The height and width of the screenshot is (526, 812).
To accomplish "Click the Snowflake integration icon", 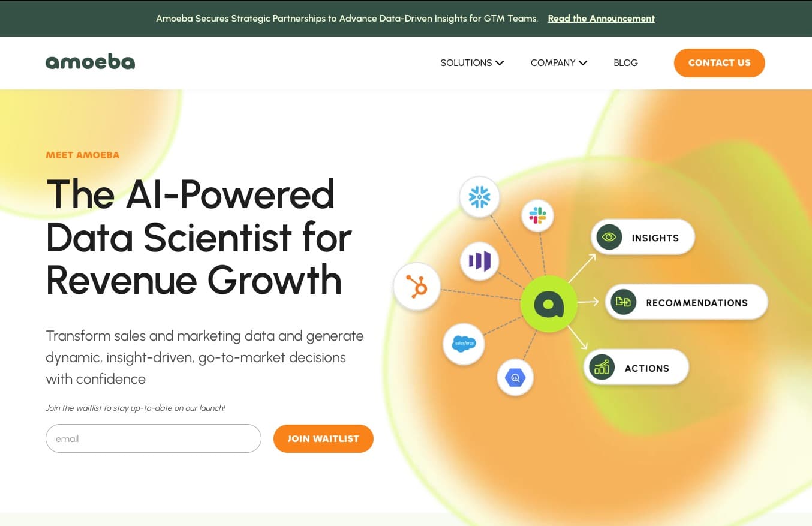I will pos(479,197).
